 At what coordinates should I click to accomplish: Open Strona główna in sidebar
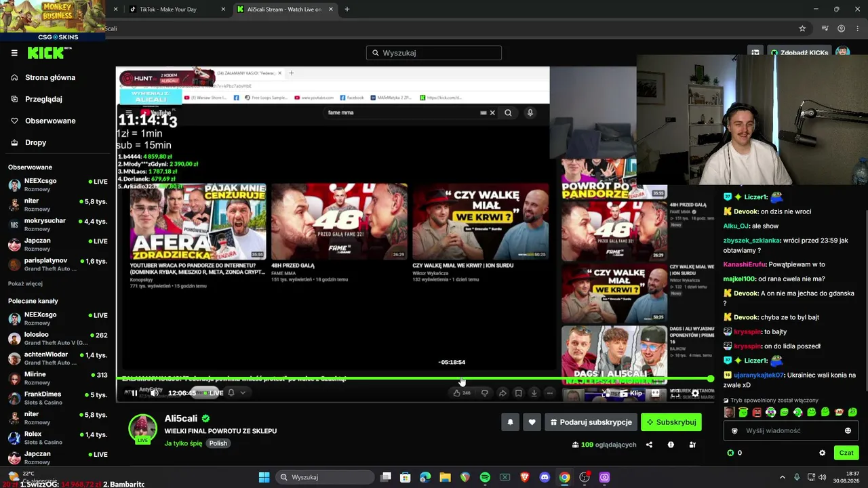coord(50,77)
